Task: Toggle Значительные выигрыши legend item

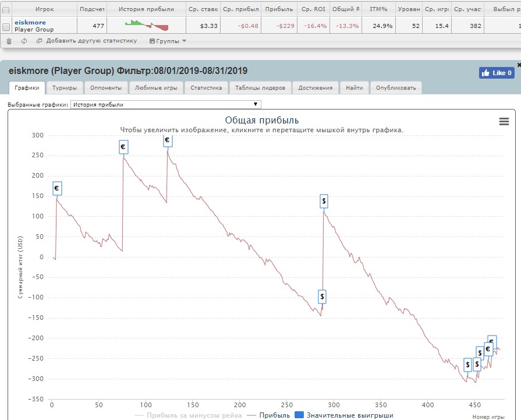Action: (344, 415)
